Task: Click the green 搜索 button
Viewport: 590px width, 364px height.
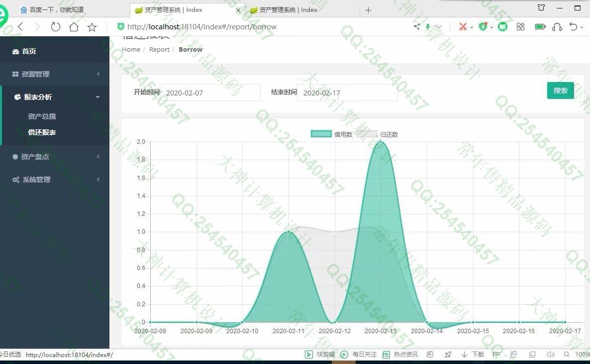Action: [x=560, y=91]
